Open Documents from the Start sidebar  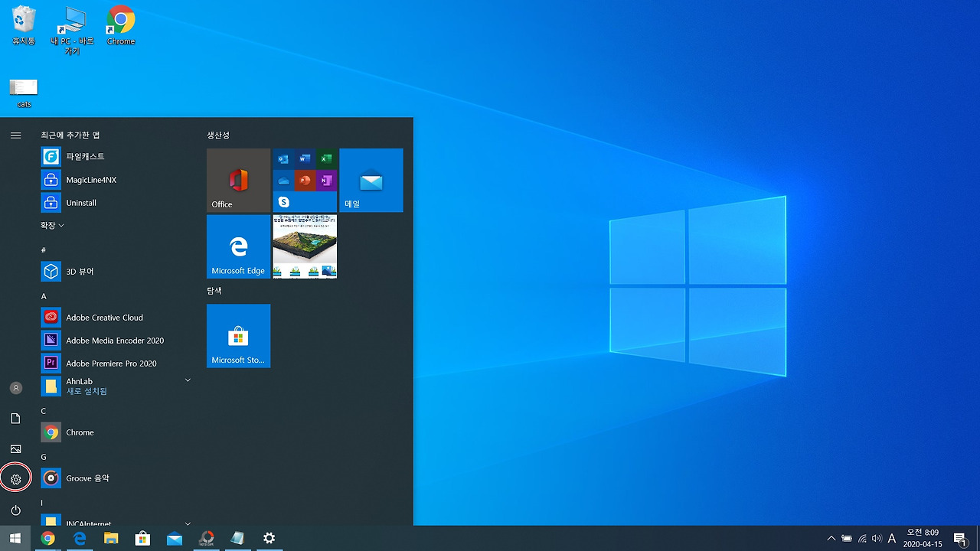(15, 419)
